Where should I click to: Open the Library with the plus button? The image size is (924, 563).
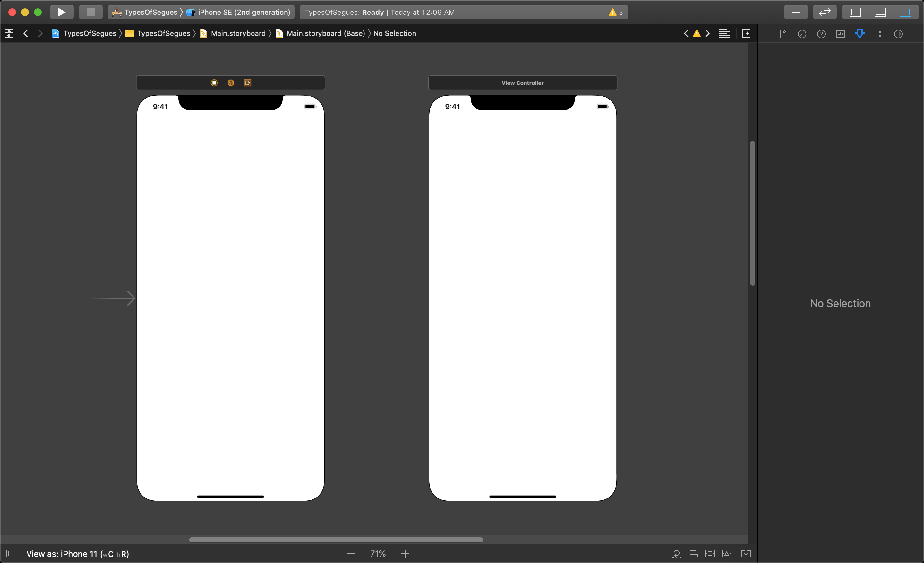[796, 12]
